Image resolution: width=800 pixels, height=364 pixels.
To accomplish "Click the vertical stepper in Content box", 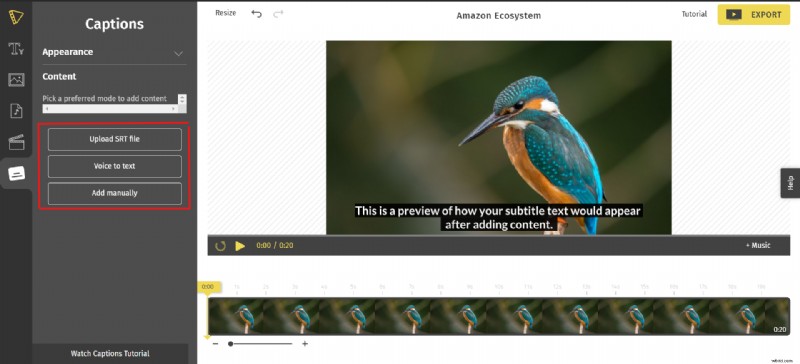I will (182, 99).
